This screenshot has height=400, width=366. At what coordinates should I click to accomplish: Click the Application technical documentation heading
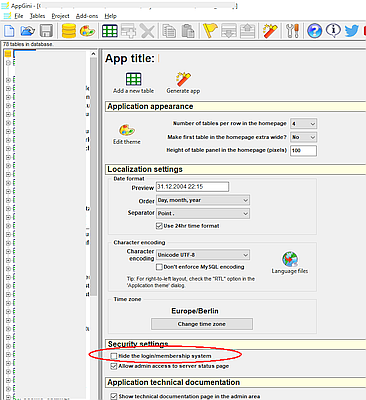tap(174, 382)
